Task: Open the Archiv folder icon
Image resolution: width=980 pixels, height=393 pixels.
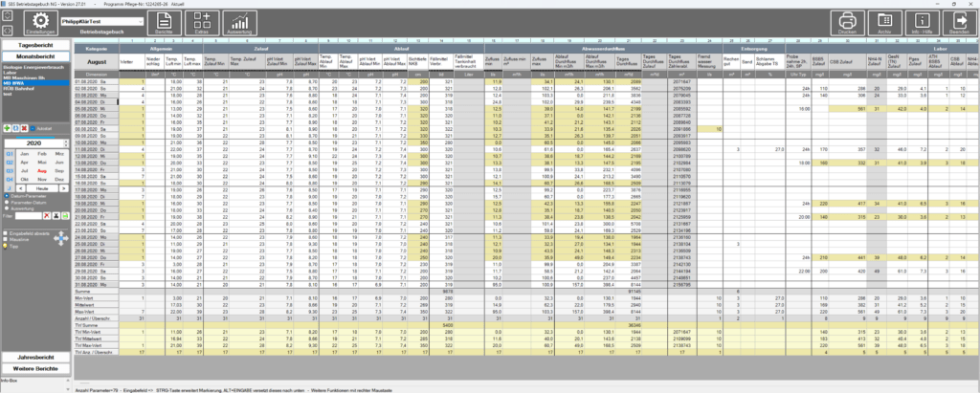Action: pyautogui.click(x=885, y=23)
